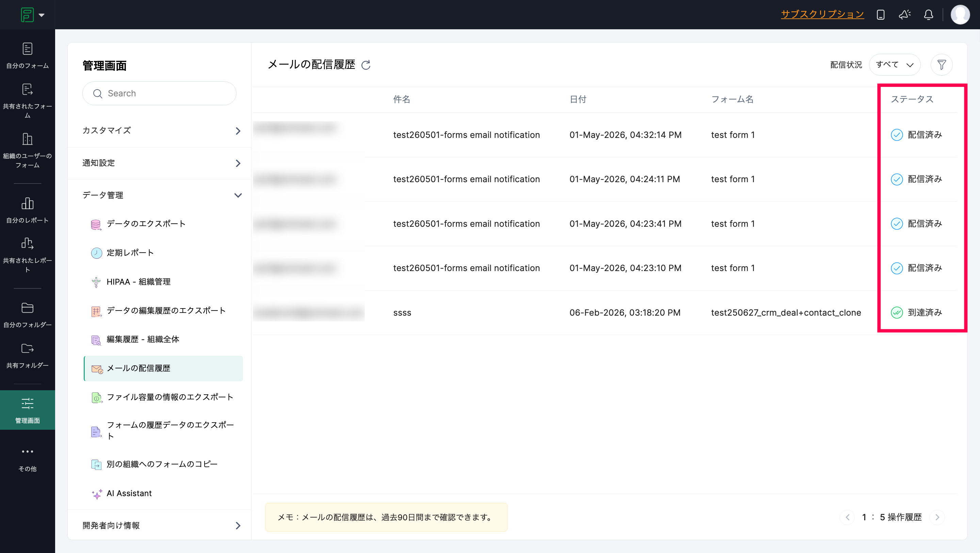Open 共有フォルダー in sidebar
The height and width of the screenshot is (553, 980).
point(27,355)
